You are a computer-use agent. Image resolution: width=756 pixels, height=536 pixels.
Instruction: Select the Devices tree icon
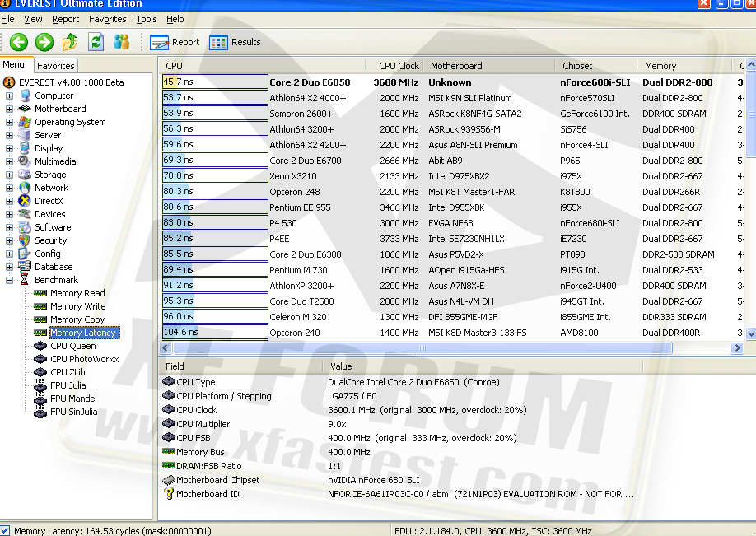(25, 214)
